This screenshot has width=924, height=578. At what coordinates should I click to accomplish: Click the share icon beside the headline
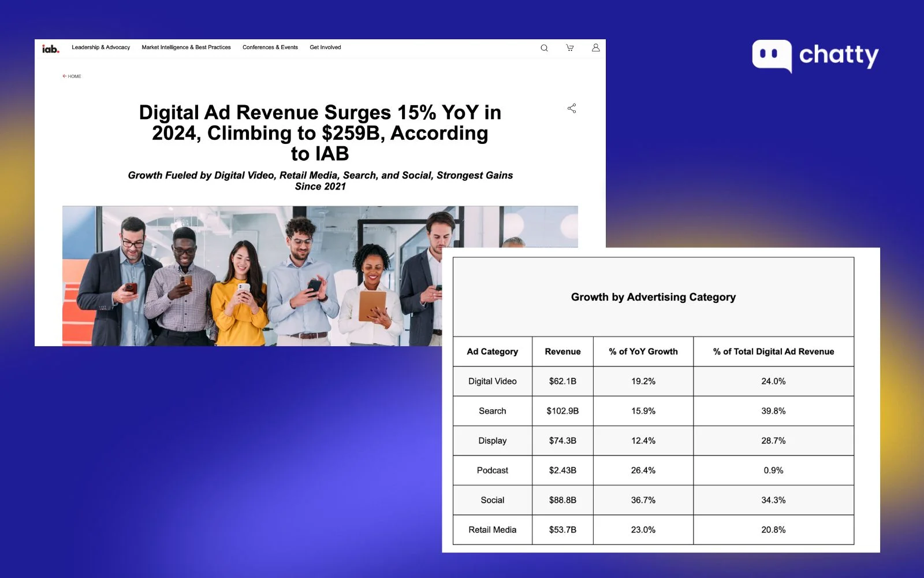[572, 108]
